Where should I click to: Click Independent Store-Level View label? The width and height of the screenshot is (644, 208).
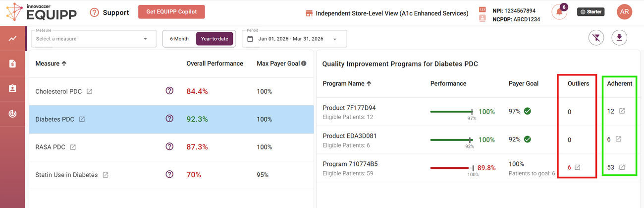pos(392,13)
